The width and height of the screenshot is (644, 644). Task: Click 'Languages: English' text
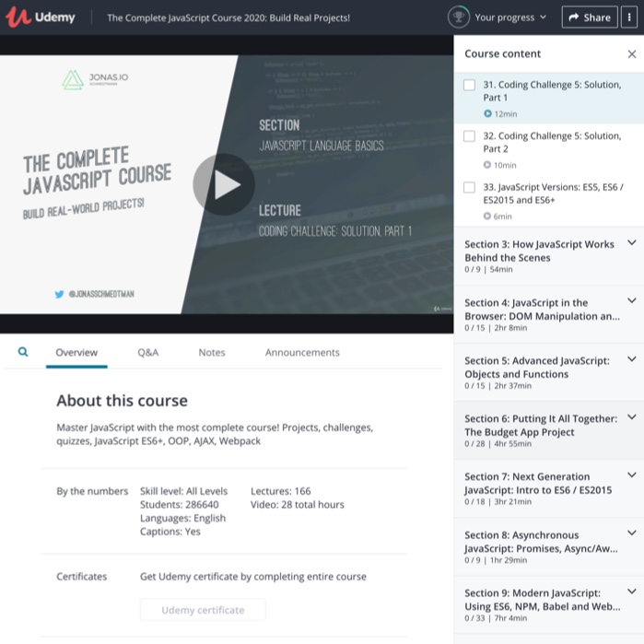point(182,518)
